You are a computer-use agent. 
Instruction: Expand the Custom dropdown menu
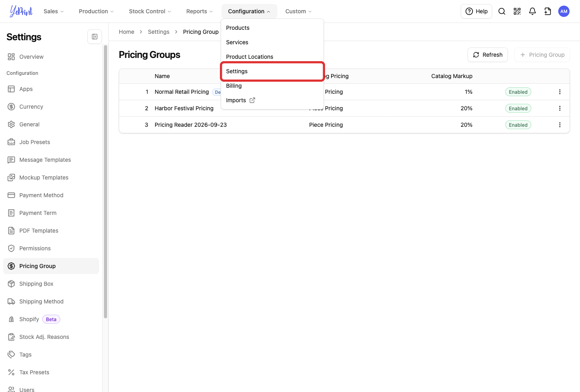coord(298,11)
